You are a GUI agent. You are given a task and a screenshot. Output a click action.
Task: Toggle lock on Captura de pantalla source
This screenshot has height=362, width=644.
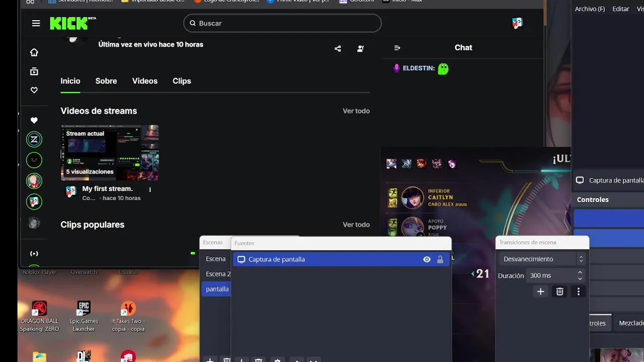440,259
